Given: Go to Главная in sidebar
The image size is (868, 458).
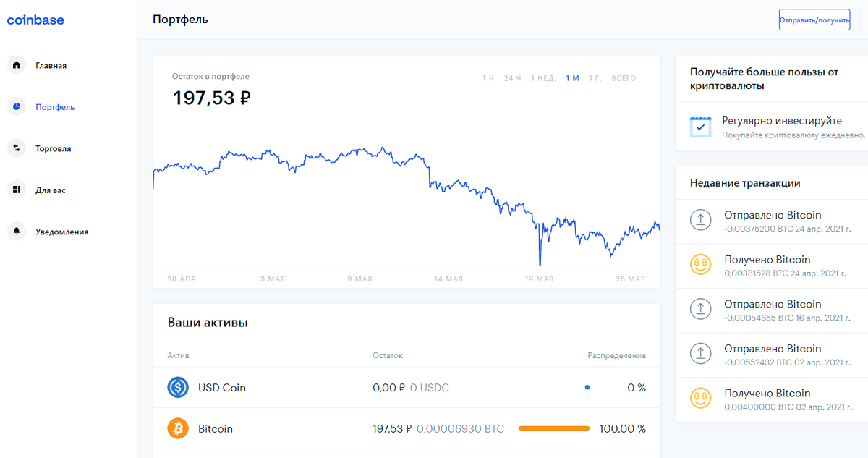Looking at the screenshot, I should point(51,66).
